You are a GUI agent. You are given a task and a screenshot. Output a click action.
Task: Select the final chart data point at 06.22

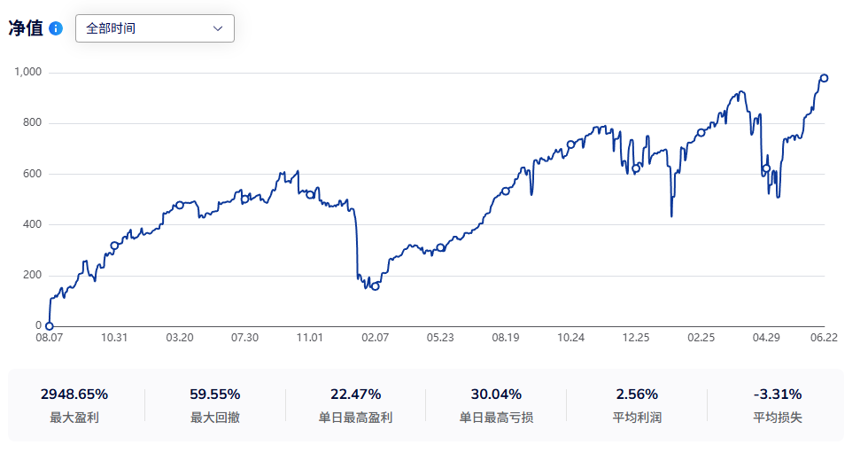click(x=825, y=78)
